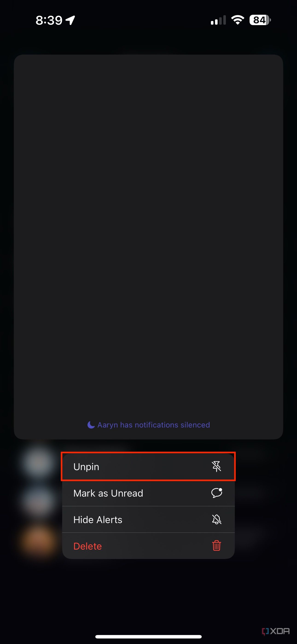Tap the location arrow beside the time
Viewport: 297px width, 644px height.
(70, 20)
